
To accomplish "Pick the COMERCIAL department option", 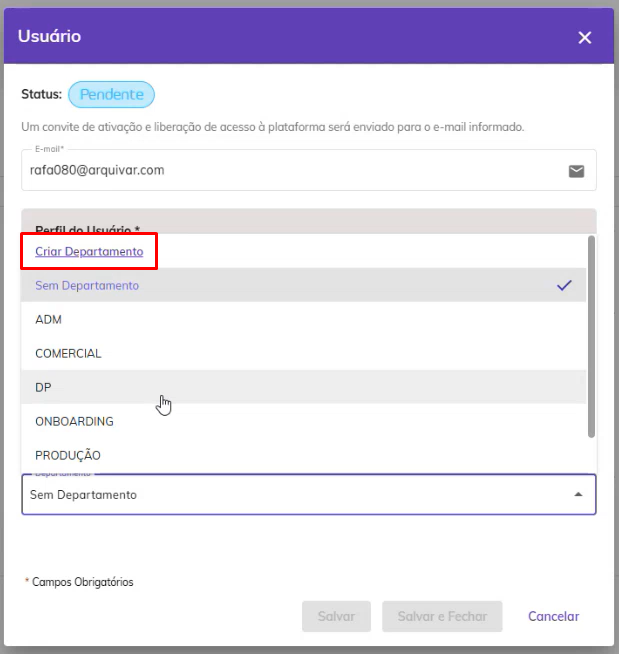I will (x=303, y=353).
